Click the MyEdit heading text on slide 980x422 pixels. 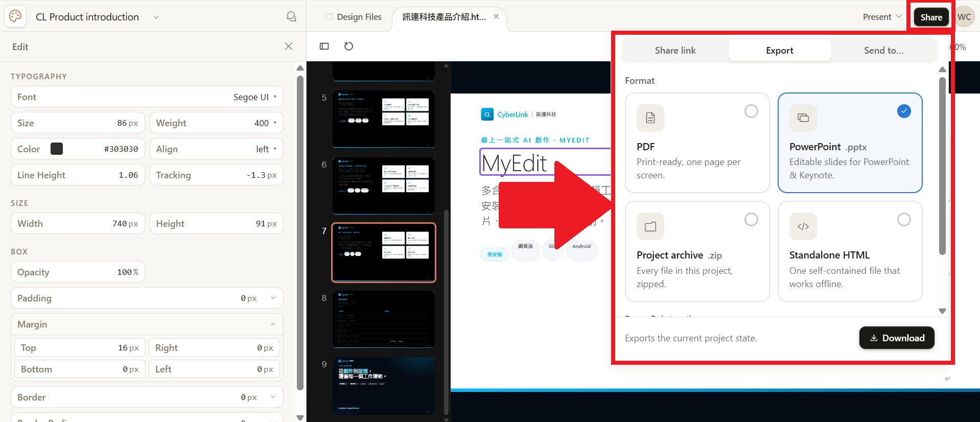pos(514,163)
